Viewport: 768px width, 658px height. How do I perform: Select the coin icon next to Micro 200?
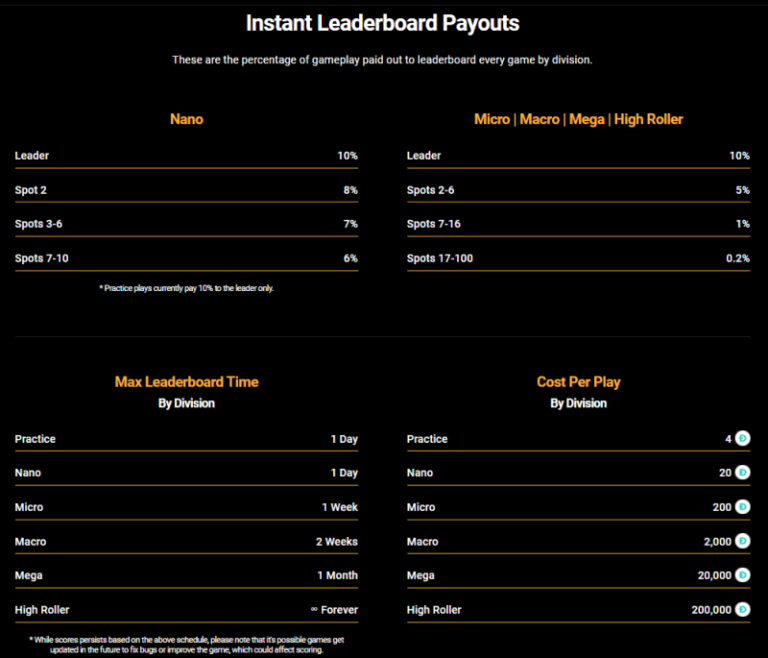point(742,507)
